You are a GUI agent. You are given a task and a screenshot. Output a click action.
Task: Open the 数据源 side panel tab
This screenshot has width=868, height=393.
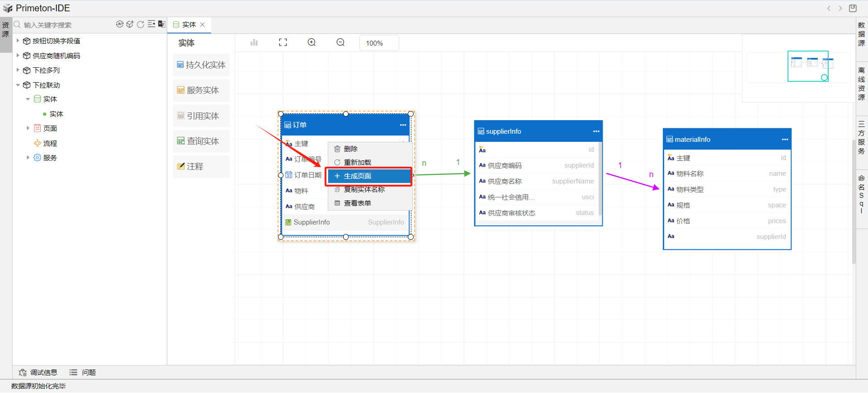pos(861,34)
